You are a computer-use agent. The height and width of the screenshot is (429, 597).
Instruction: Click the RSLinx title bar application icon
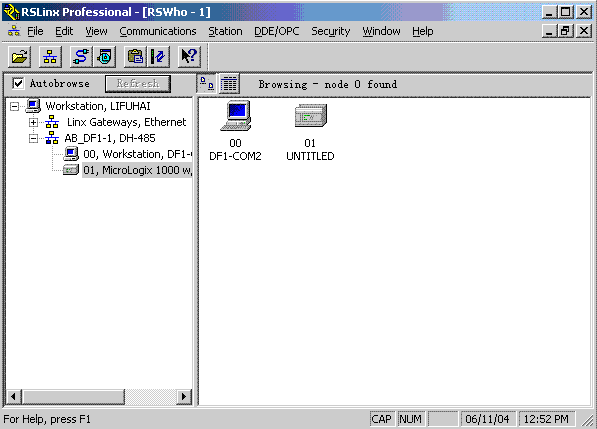[11, 12]
